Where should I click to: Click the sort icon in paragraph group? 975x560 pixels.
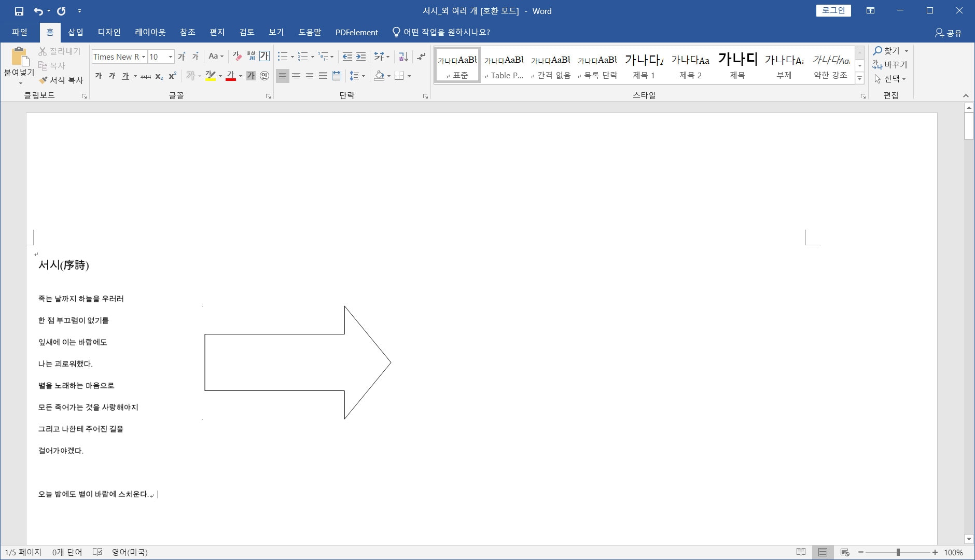coord(403,56)
